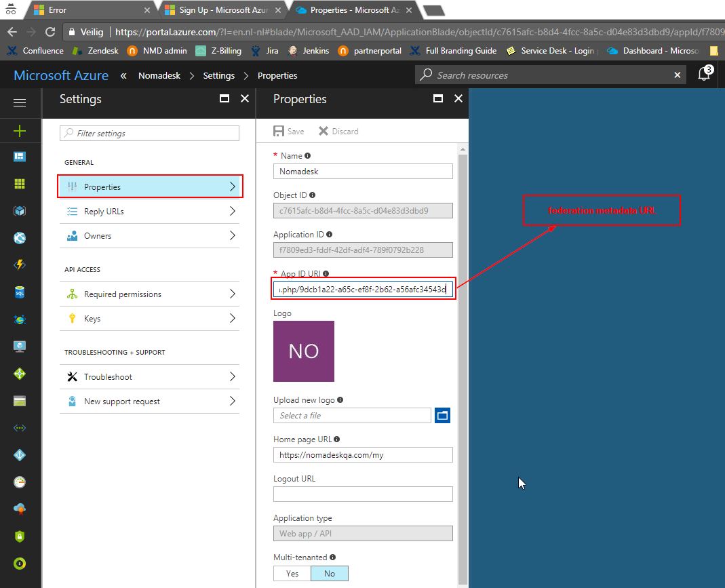This screenshot has width=725, height=588.
Task: Click the Discard button
Action: pyautogui.click(x=338, y=131)
